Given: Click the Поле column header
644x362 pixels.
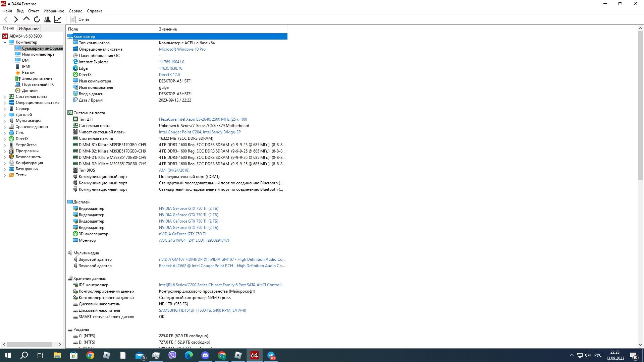Looking at the screenshot, I should pyautogui.click(x=111, y=29).
